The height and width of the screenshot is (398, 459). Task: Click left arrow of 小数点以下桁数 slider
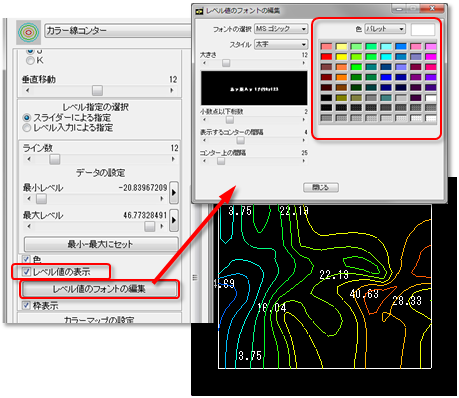(204, 119)
